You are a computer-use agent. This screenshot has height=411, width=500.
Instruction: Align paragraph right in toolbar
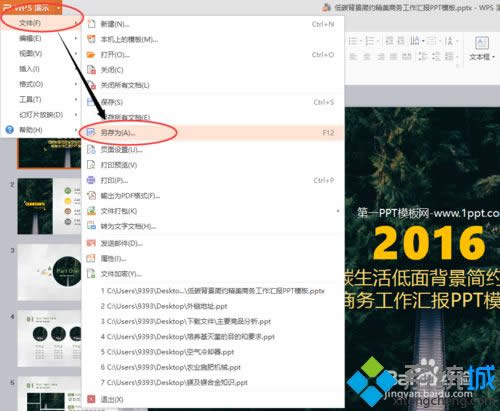(381, 57)
